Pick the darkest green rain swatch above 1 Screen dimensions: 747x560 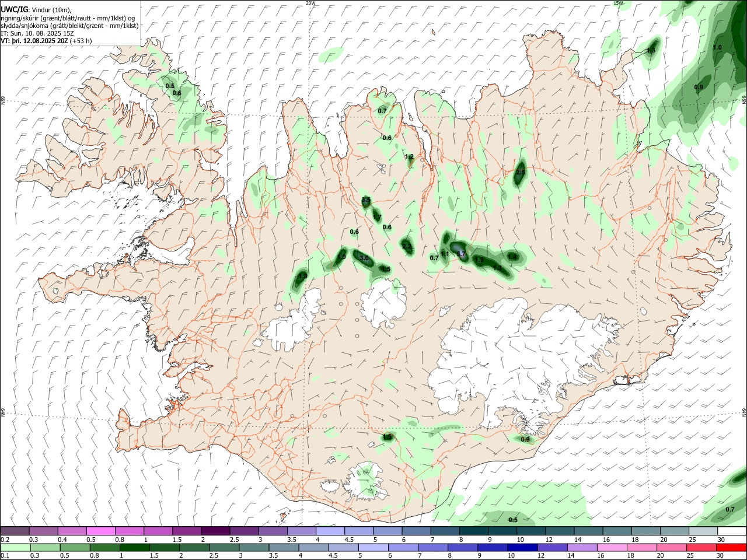pos(136,547)
